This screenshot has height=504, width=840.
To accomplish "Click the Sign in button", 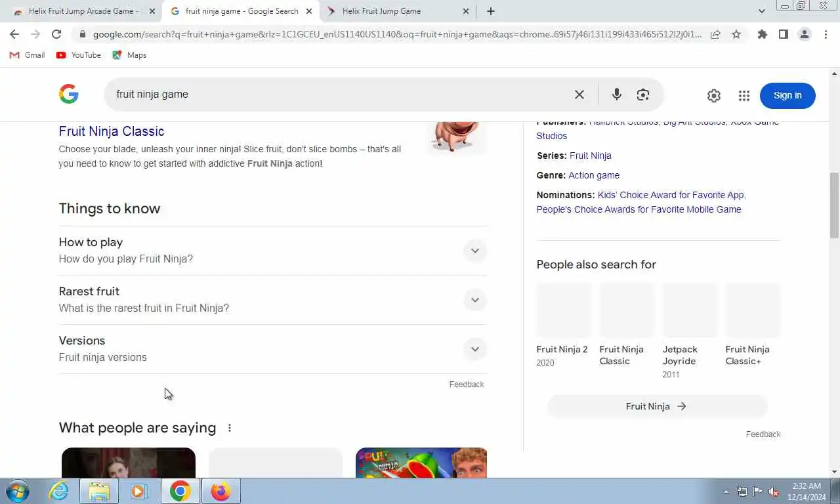I will pos(787,96).
